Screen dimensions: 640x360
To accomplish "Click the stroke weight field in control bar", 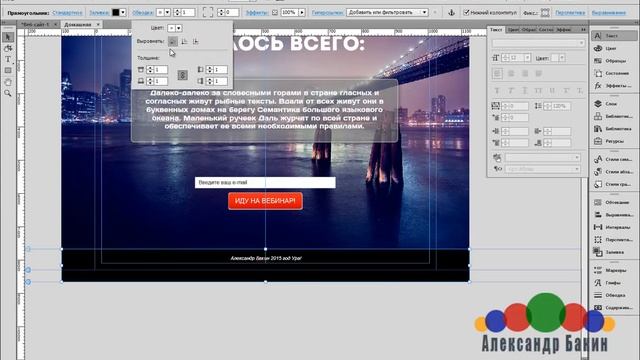I will (188, 13).
